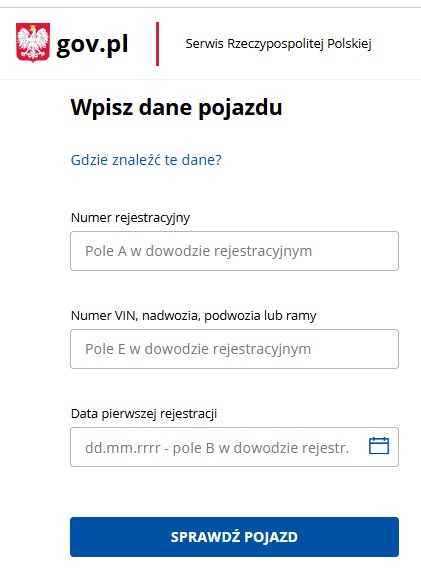
Task: Click the 'Numer rejestracyjny' field label
Action: click(130, 218)
